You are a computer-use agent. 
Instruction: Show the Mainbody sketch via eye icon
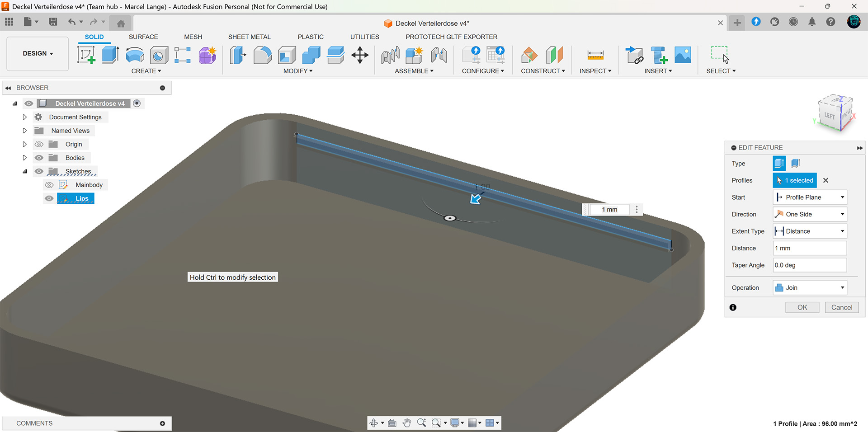click(49, 185)
